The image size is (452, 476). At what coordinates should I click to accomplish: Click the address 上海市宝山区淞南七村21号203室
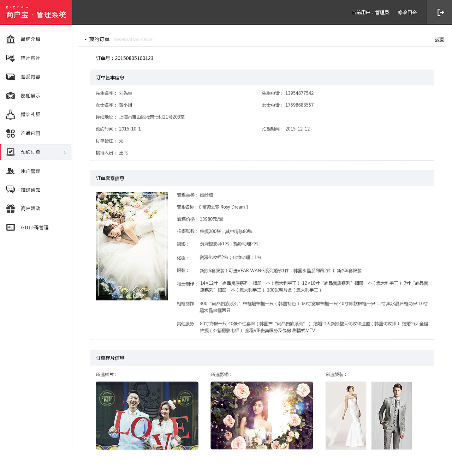coord(152,117)
